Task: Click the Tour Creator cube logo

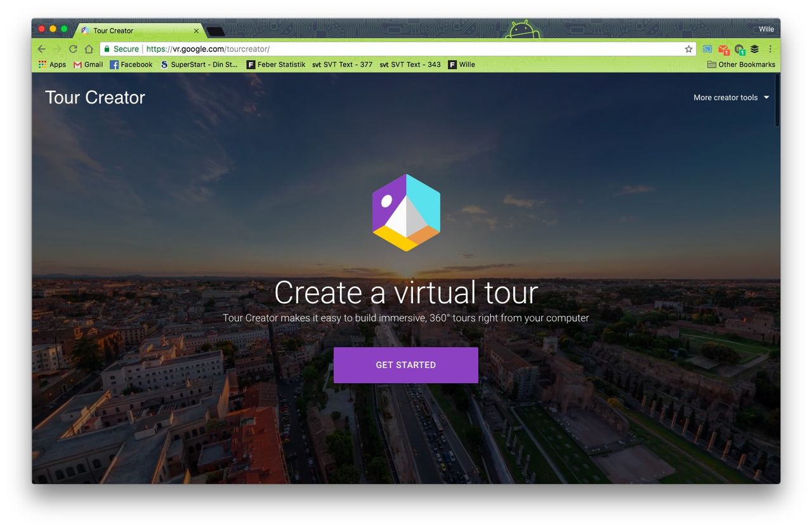Action: [x=406, y=212]
